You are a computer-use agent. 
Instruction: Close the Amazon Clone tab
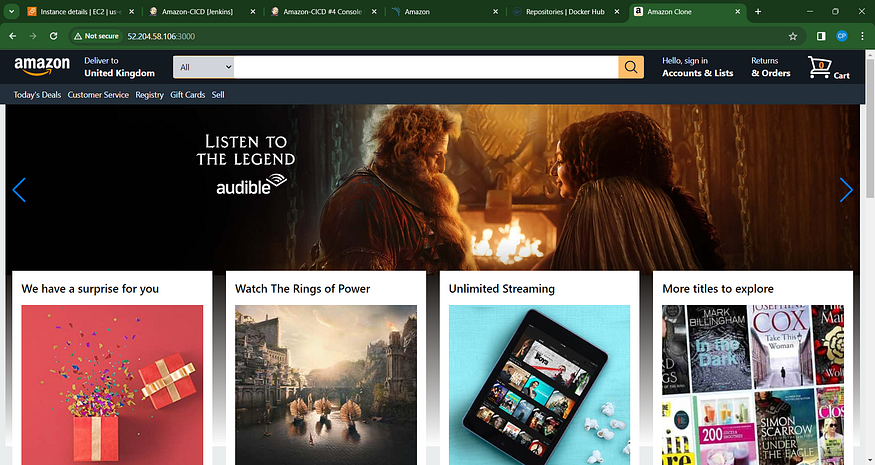pos(738,11)
